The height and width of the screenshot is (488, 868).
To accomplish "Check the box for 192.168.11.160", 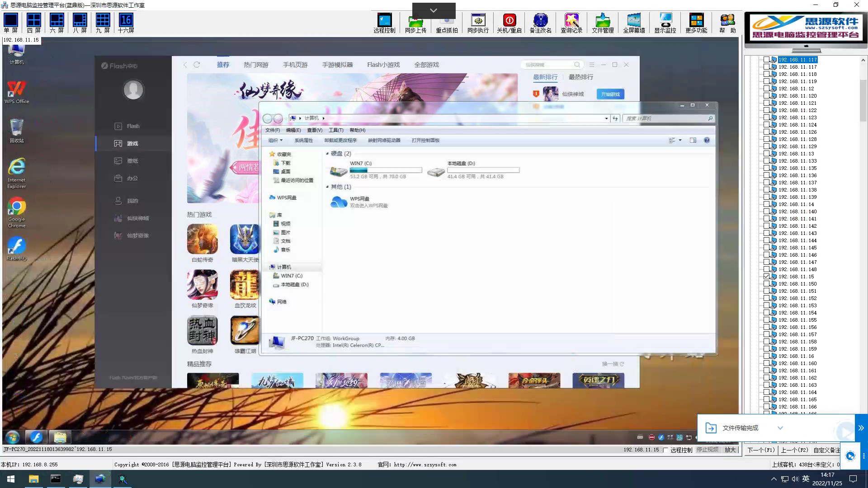I will point(766,363).
